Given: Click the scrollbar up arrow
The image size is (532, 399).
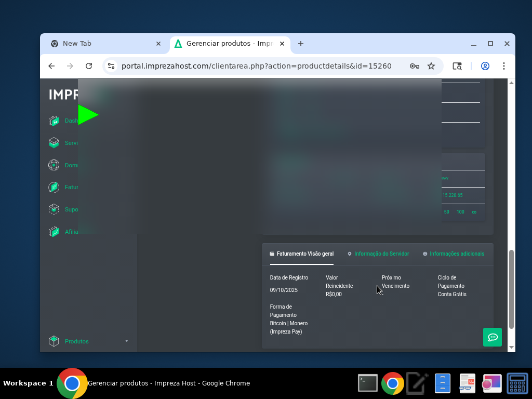Looking at the screenshot, I should click(x=511, y=83).
